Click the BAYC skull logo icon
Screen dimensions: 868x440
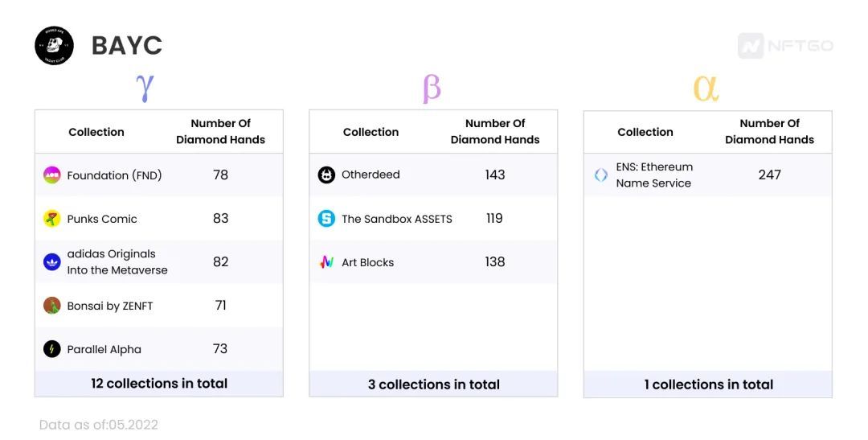tap(55, 45)
